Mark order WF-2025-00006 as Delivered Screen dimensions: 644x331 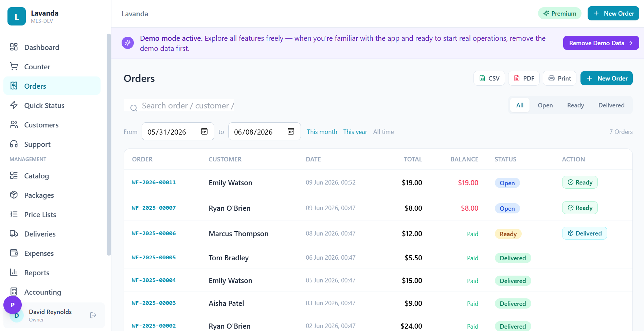585,233
